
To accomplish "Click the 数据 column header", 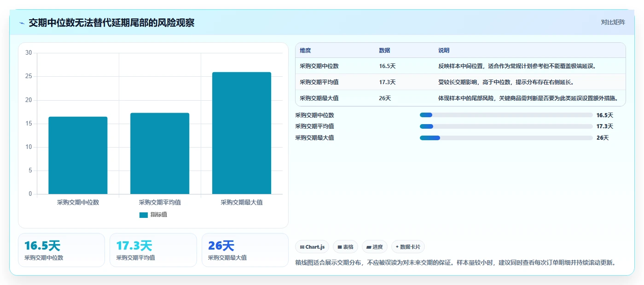I will [385, 51].
